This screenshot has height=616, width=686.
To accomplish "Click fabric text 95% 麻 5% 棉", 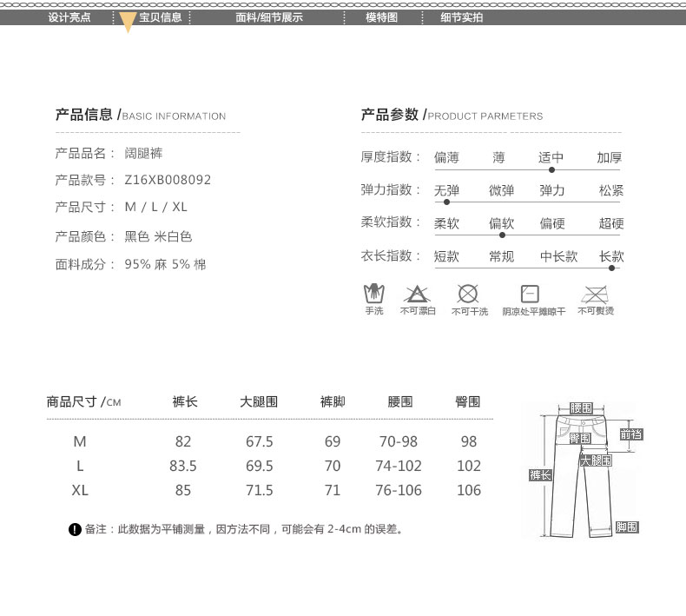I will point(165,264).
